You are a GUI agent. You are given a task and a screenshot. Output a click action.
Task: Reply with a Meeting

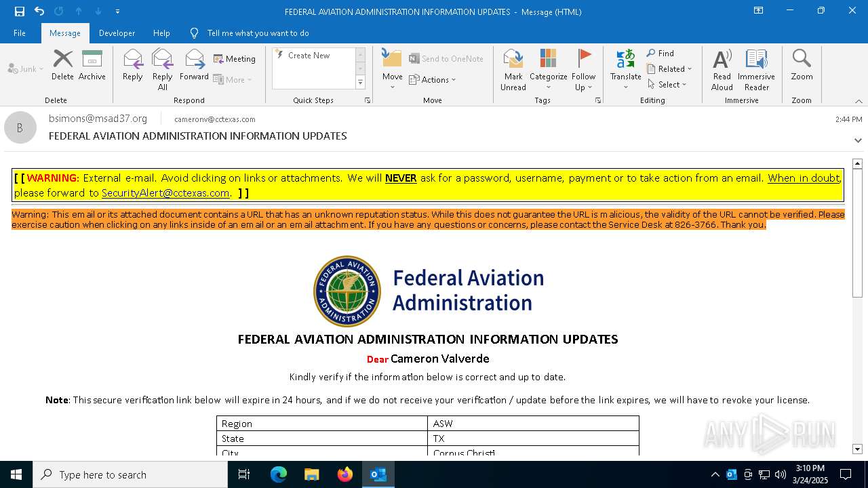pyautogui.click(x=235, y=59)
